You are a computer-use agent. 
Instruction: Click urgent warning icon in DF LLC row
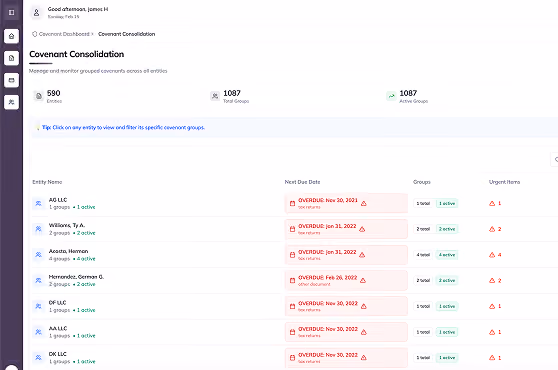click(x=492, y=306)
